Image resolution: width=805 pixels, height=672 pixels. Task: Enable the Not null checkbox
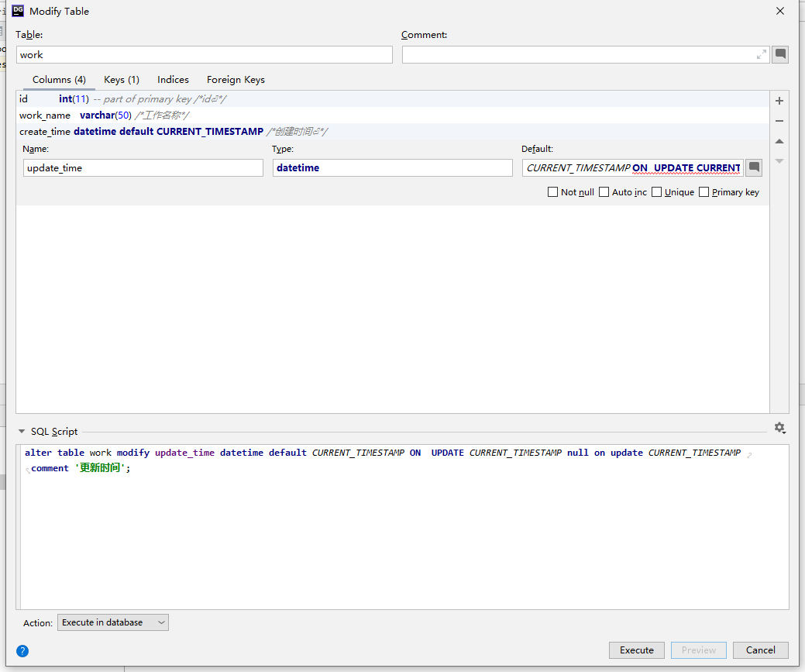coord(552,192)
